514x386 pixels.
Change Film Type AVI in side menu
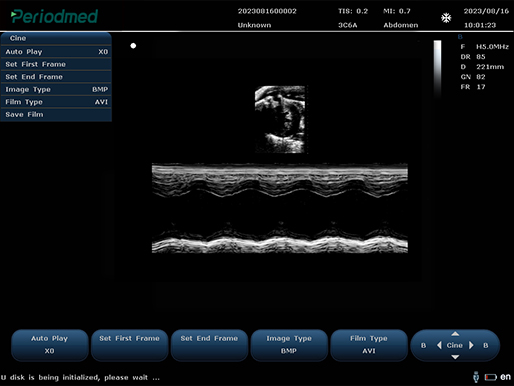tap(56, 102)
